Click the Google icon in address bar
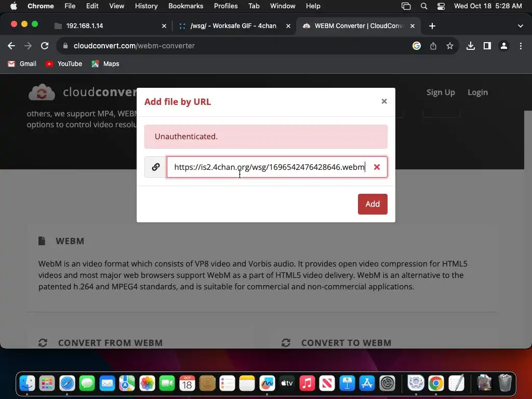The image size is (532, 399). point(416,46)
